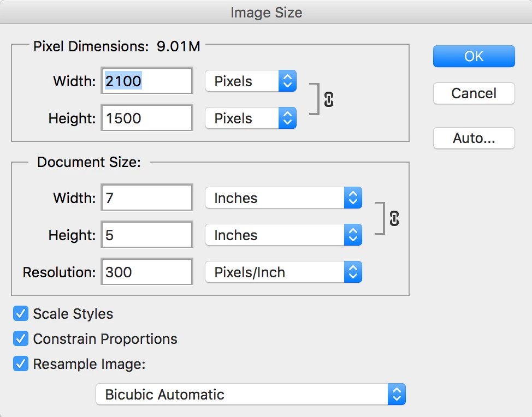
Task: Expand document Width Inches dropdown
Action: (283, 198)
